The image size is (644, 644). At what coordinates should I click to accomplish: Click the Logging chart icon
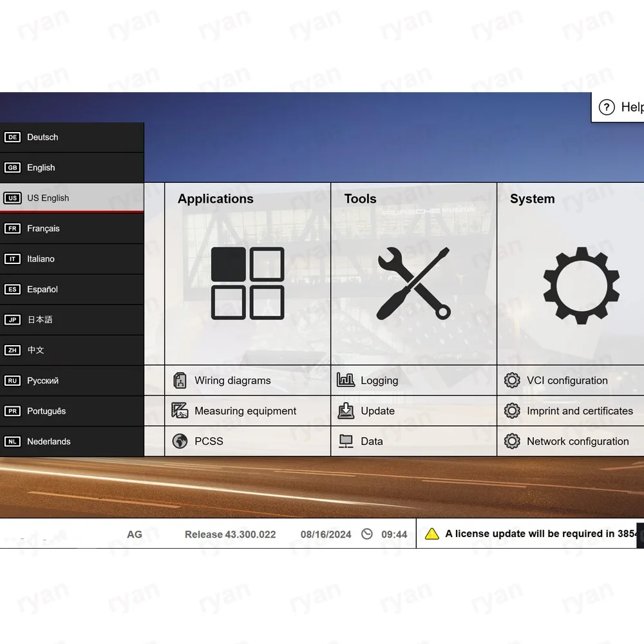coord(346,381)
